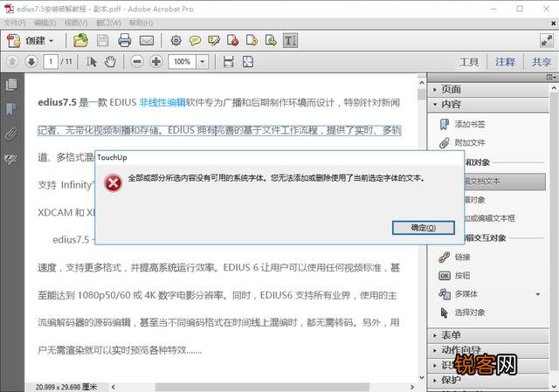This screenshot has width=559, height=392.
Task: Go to next page arrow
Action: pos(31,62)
